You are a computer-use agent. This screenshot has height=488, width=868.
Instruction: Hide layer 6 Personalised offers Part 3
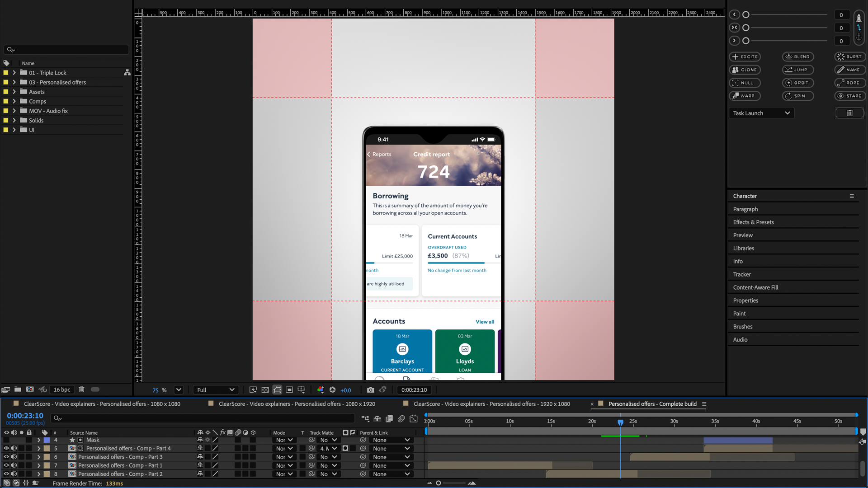pos(6,457)
